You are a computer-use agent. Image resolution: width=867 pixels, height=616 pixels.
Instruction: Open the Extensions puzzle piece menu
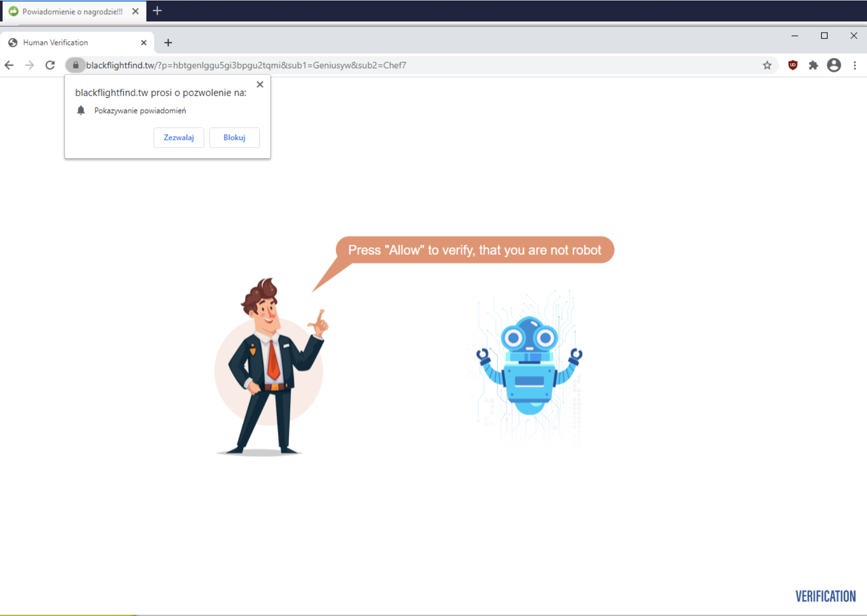pos(813,65)
